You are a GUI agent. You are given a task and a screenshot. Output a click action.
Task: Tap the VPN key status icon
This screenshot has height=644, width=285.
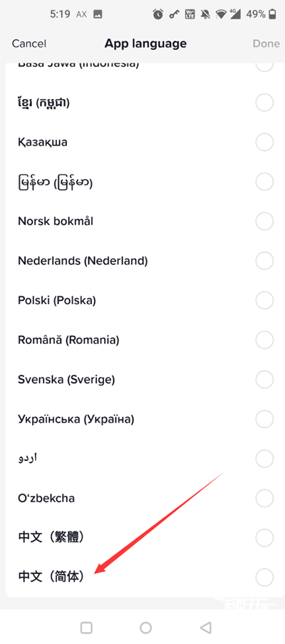pos(175,14)
